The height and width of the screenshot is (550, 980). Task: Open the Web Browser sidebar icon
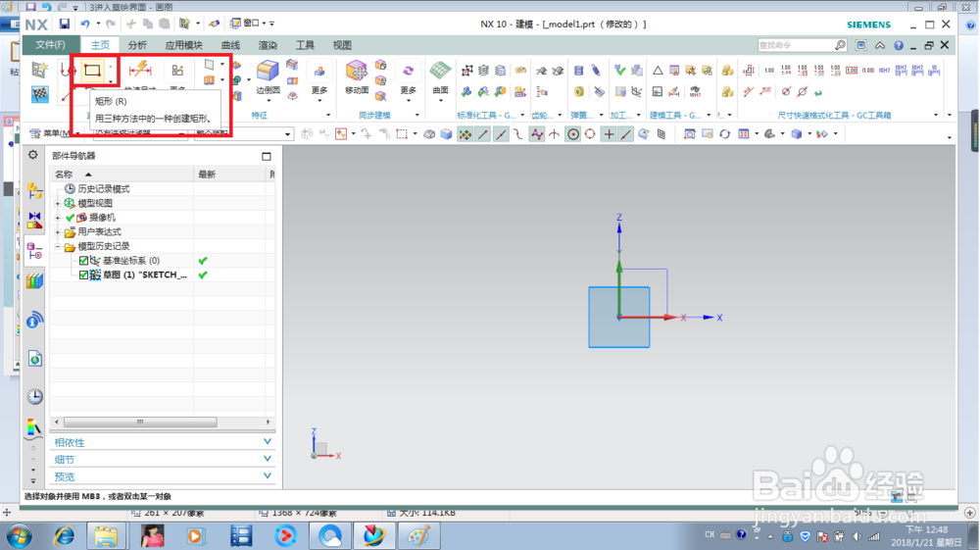pyautogui.click(x=35, y=358)
